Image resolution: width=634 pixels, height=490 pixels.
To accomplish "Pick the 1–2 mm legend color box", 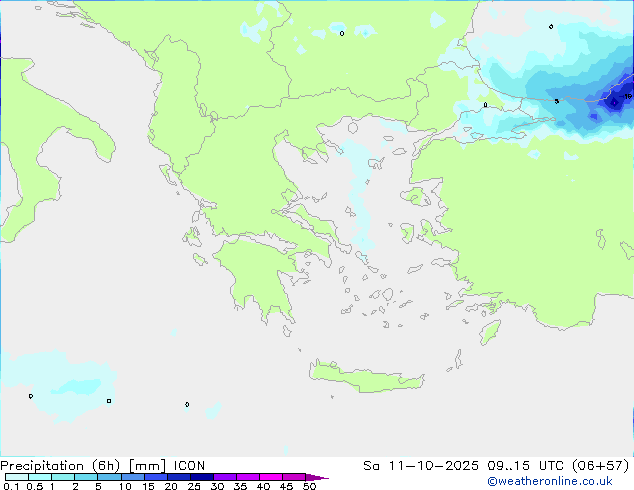I will pos(63,477).
